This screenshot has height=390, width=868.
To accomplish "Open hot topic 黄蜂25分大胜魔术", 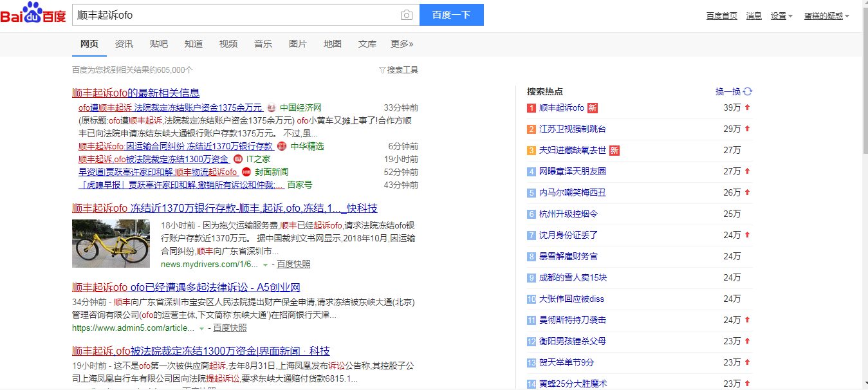I will 573,384.
